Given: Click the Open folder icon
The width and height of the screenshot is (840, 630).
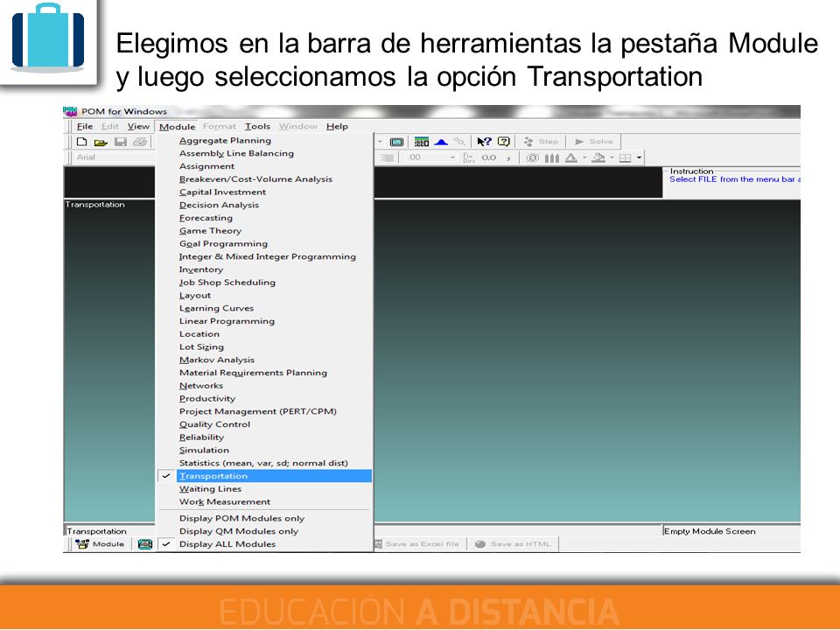Looking at the screenshot, I should click(101, 142).
